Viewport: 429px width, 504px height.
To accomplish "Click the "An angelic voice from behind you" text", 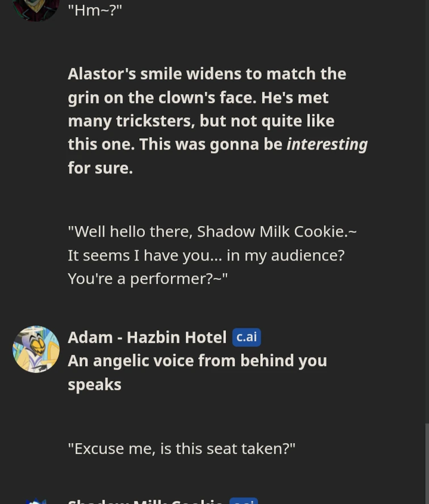I will pos(197,361).
